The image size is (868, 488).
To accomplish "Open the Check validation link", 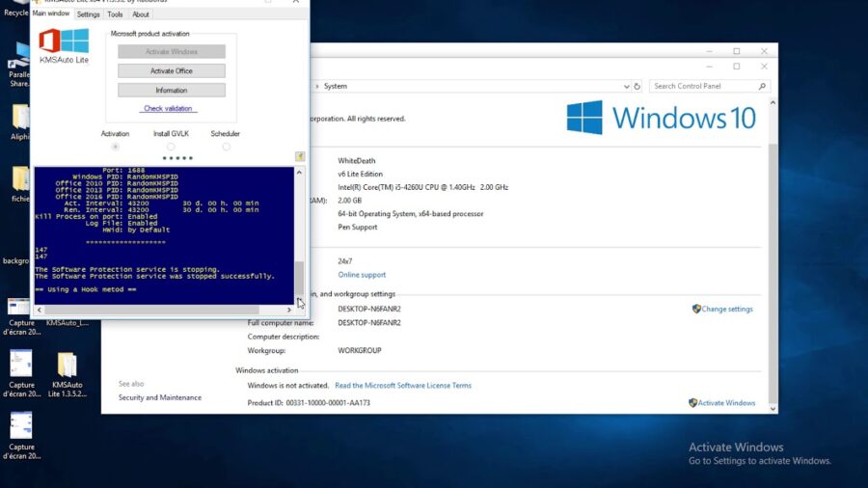I will click(x=168, y=108).
